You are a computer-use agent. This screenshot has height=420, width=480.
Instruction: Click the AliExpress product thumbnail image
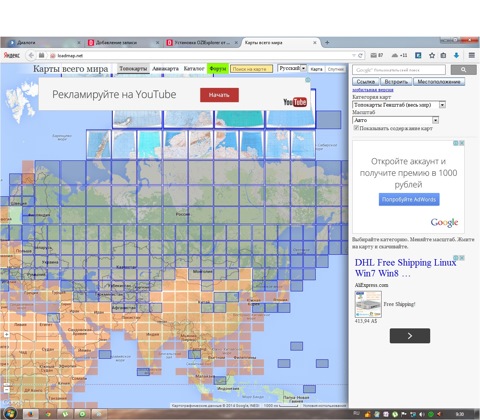pos(368,304)
